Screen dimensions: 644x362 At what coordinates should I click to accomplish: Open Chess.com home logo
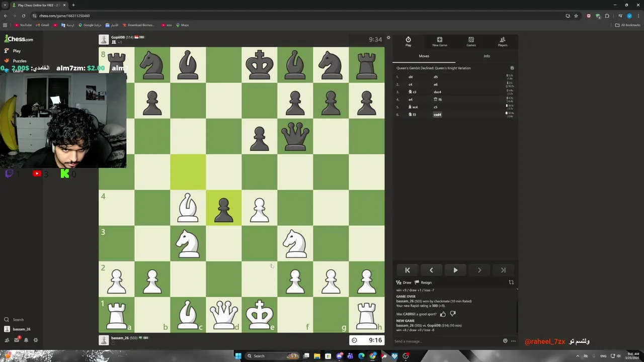19,39
